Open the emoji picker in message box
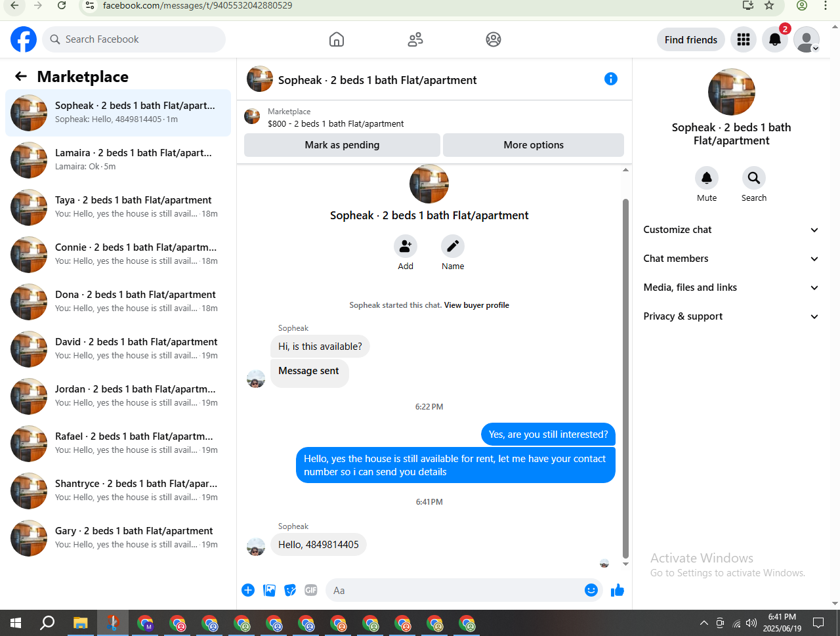This screenshot has height=636, width=840. [x=591, y=590]
